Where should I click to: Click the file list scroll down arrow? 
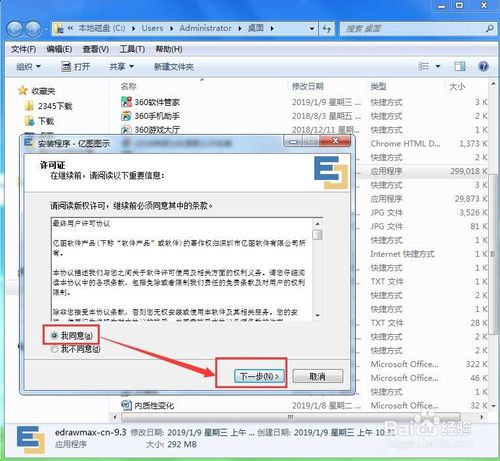493,406
